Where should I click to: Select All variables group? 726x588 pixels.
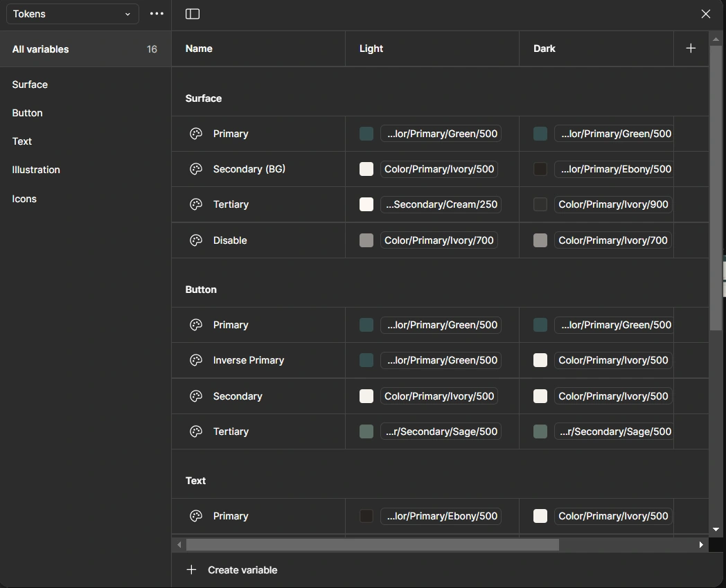[86, 49]
